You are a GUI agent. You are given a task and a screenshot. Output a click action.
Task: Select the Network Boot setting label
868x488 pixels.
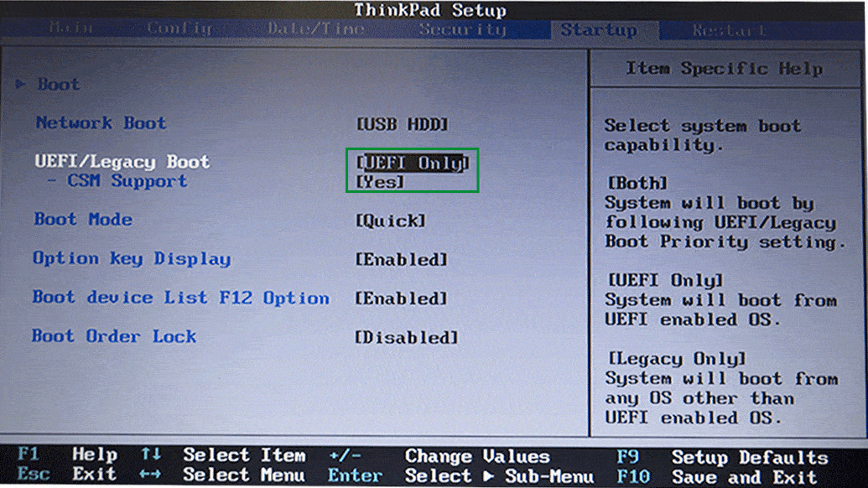tap(101, 122)
